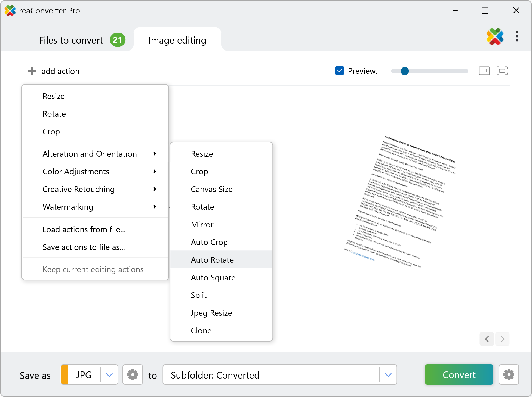This screenshot has height=397, width=532.
Task: Click Load actions from file...
Action: [84, 229]
